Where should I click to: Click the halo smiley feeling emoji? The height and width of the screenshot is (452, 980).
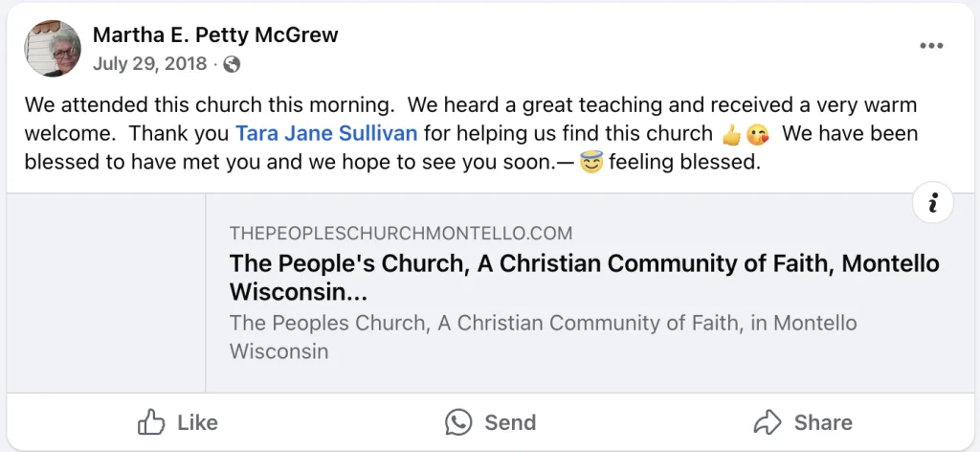click(x=591, y=162)
